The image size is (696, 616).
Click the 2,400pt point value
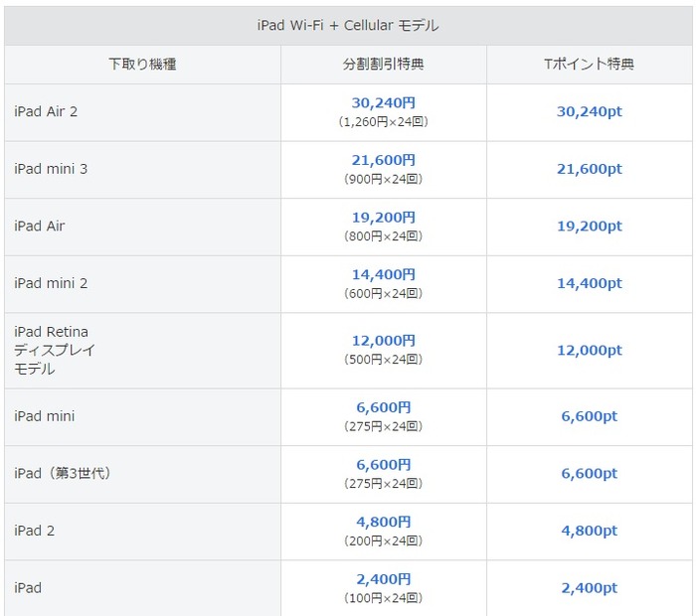point(590,587)
